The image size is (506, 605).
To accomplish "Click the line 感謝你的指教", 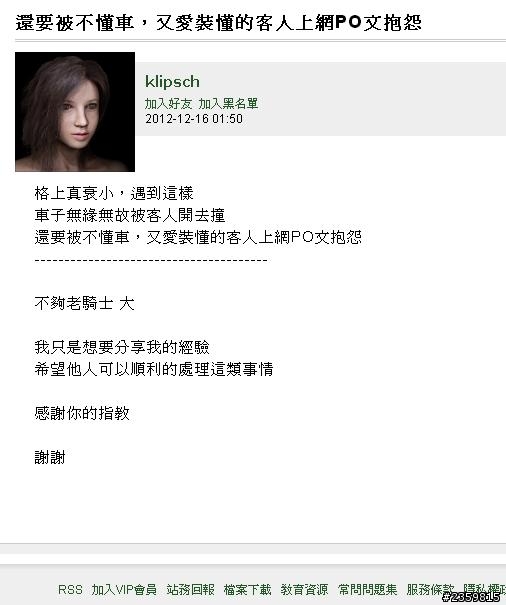I will click(82, 413).
